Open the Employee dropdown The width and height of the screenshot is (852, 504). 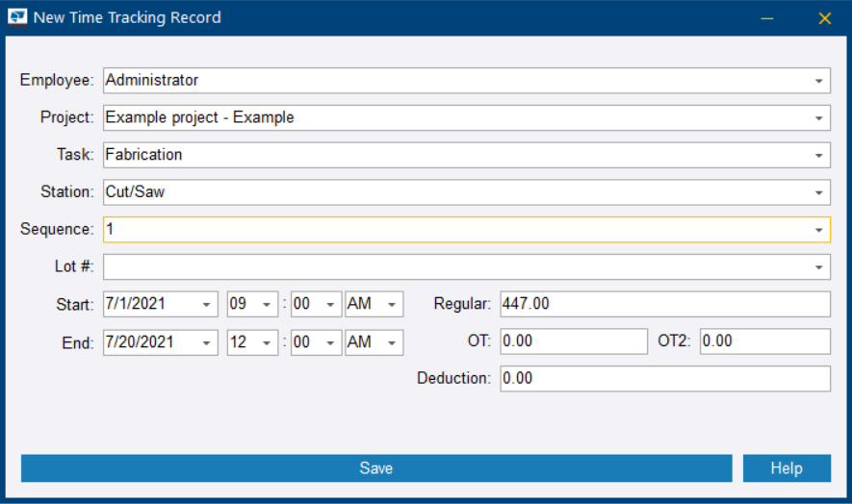coord(818,81)
